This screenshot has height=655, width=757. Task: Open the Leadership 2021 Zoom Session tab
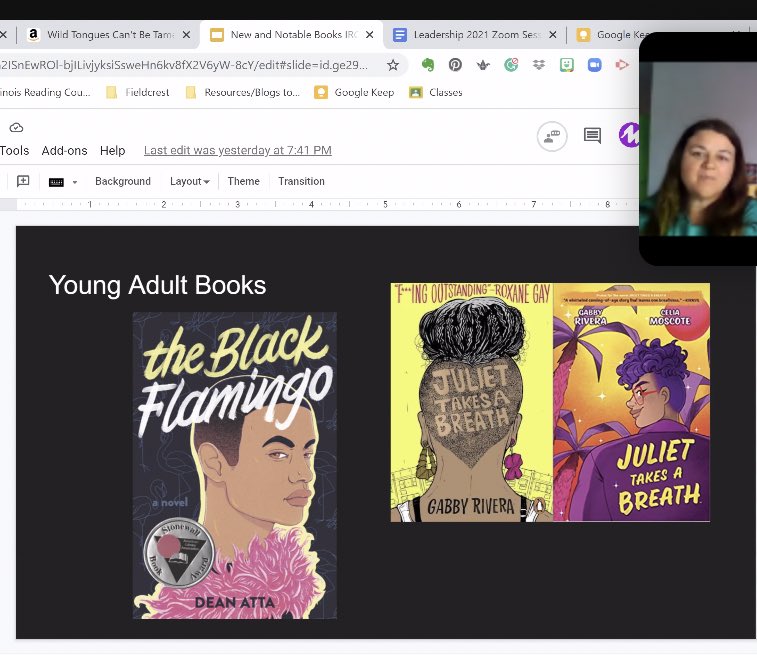pyautogui.click(x=476, y=35)
